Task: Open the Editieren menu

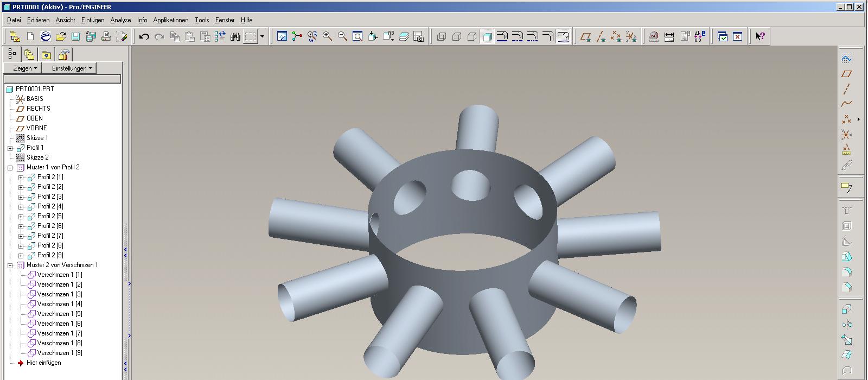Action: [39, 20]
